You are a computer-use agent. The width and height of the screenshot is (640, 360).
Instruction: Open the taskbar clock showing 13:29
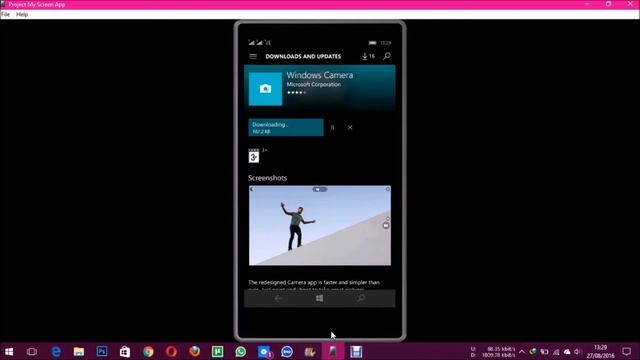(600, 351)
